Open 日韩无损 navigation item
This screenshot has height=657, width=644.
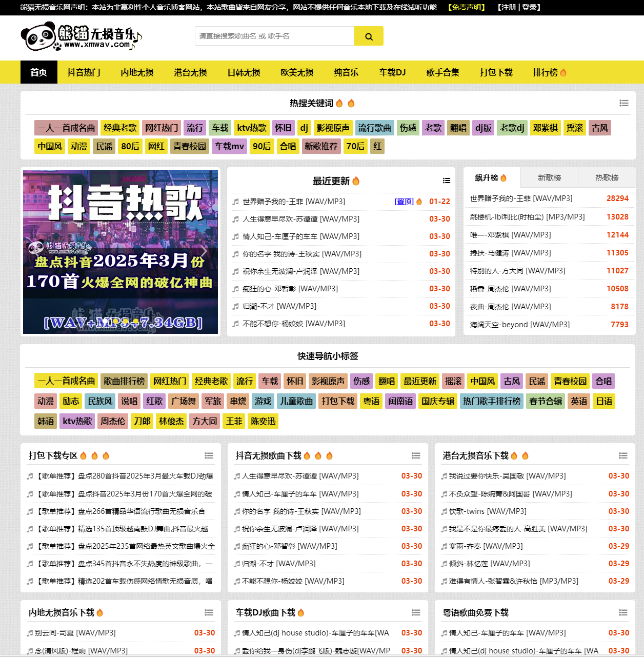(244, 72)
